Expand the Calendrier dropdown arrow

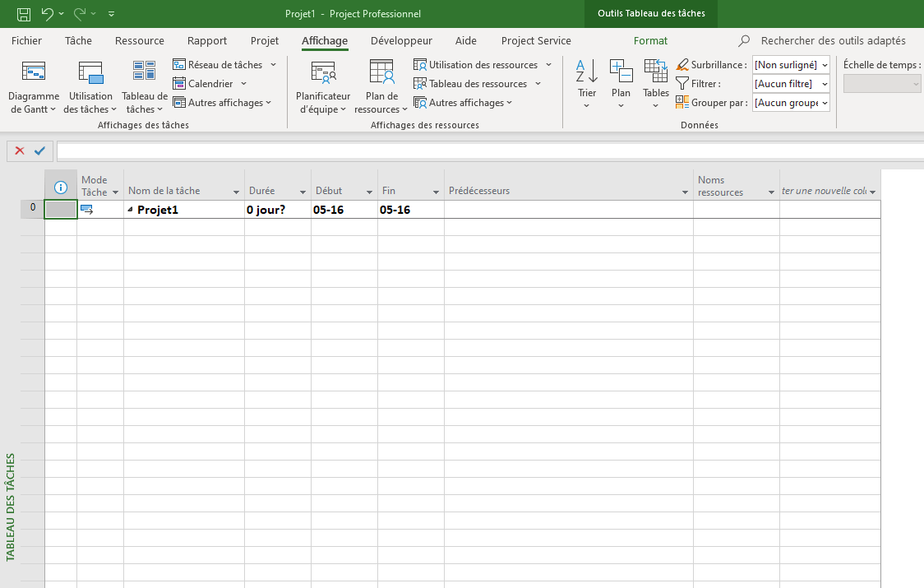click(x=244, y=84)
